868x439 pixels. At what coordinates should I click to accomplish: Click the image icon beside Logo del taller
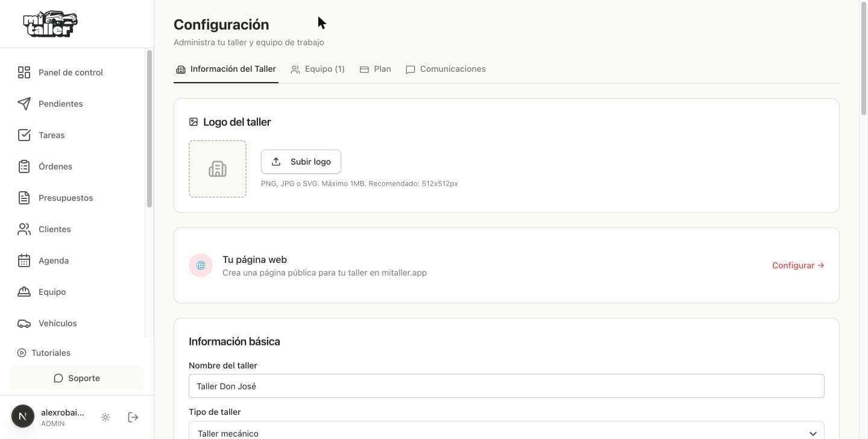[x=193, y=122]
